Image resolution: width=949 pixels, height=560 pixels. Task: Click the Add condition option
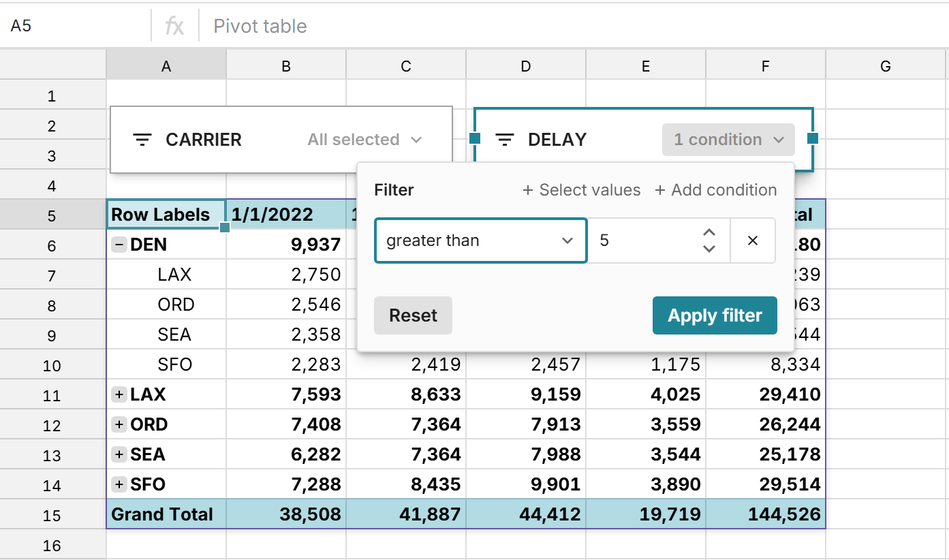715,190
